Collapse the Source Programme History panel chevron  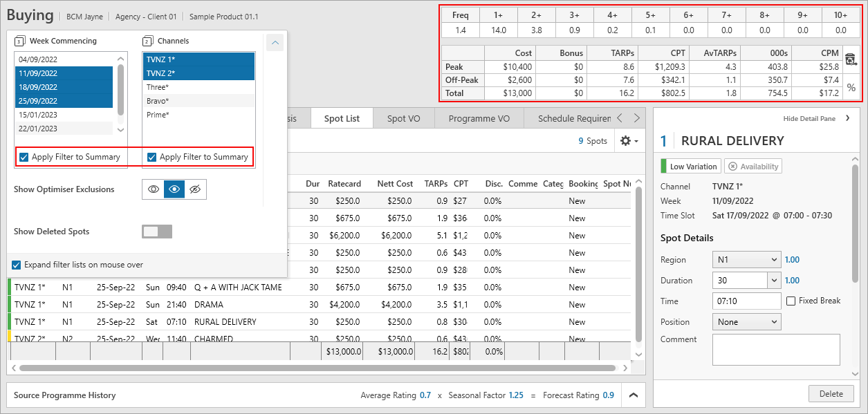(x=633, y=395)
